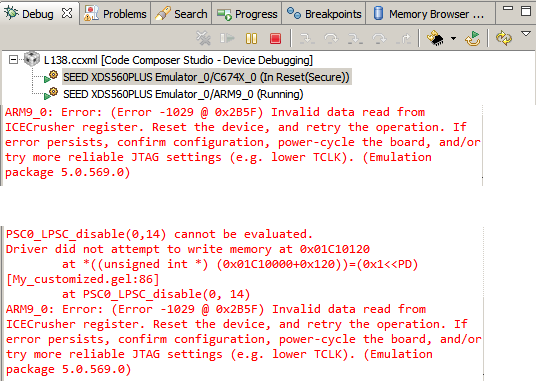Click the disabled Resume icon

[x=227, y=38]
